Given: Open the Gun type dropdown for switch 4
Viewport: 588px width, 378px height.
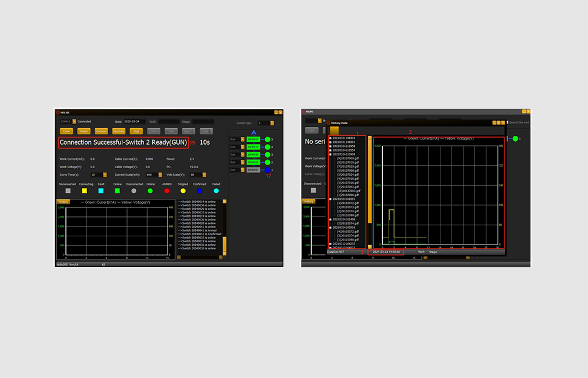Looking at the screenshot, I should click(242, 147).
